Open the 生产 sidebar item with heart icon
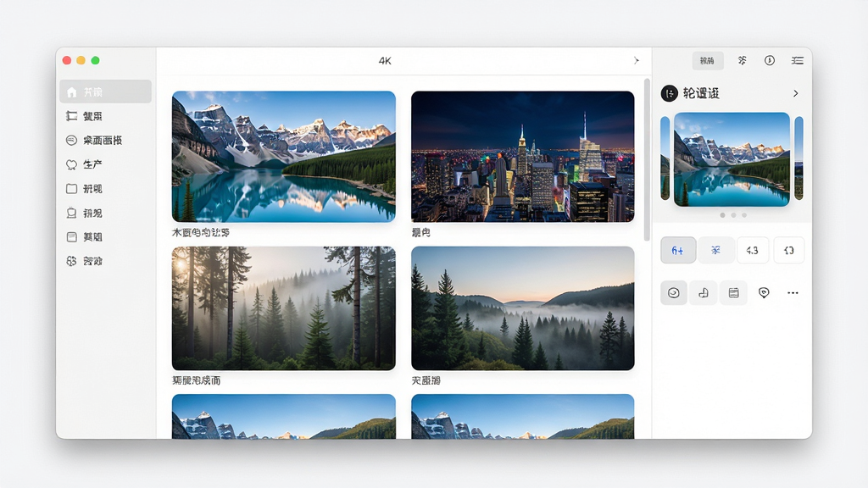 [x=105, y=164]
